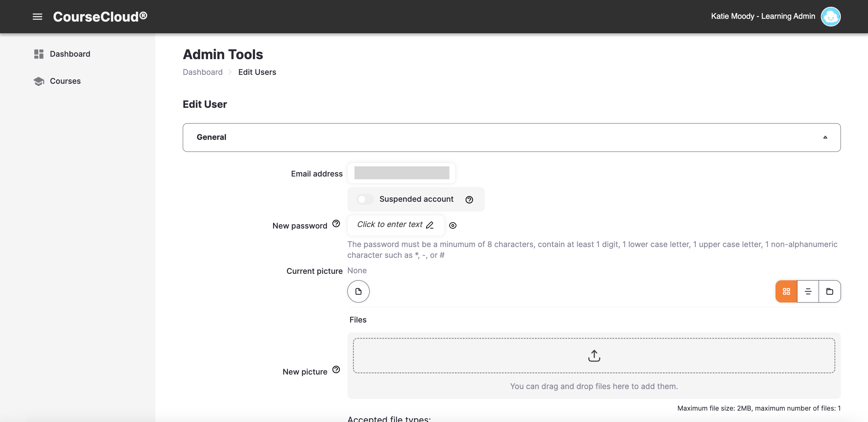Click the Dashboard grid icon in sidebar
Image resolution: width=868 pixels, height=422 pixels.
[39, 54]
